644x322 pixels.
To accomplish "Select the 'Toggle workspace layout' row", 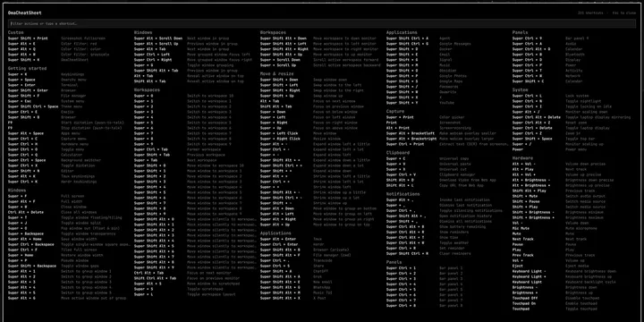I will click(195, 294).
